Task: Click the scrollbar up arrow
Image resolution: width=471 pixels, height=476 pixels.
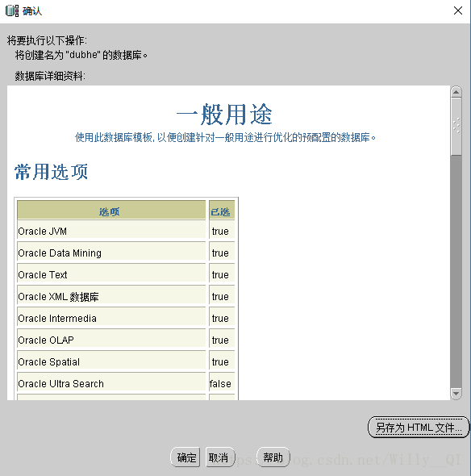Action: 456,92
